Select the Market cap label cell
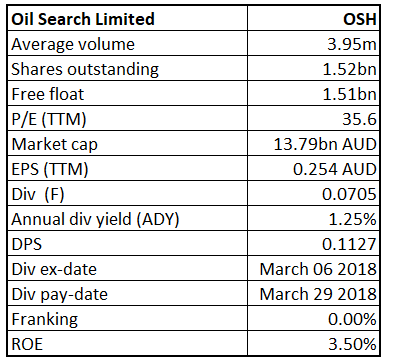The width and height of the screenshot is (393, 362). (127, 144)
